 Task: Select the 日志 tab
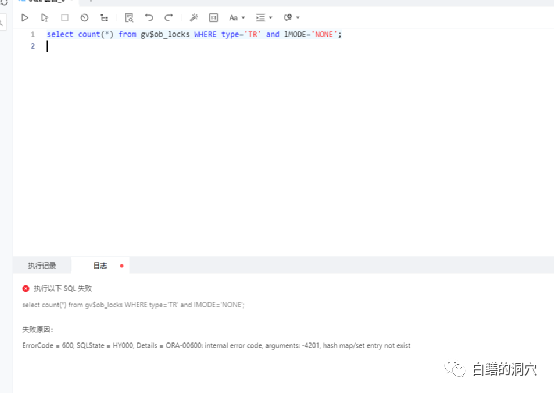pos(100,265)
